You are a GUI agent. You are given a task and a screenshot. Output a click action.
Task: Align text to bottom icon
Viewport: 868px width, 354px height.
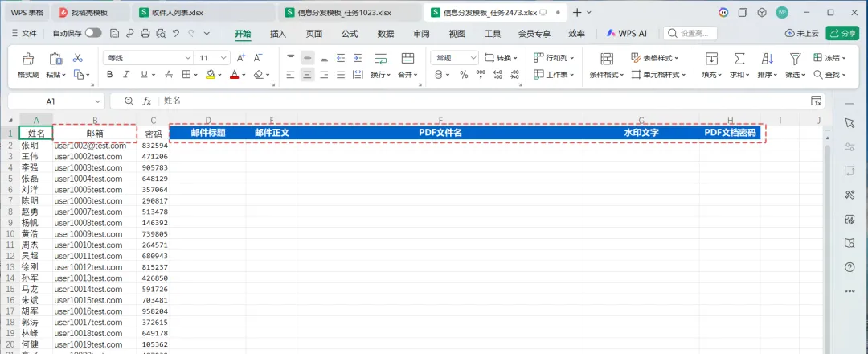pos(325,58)
